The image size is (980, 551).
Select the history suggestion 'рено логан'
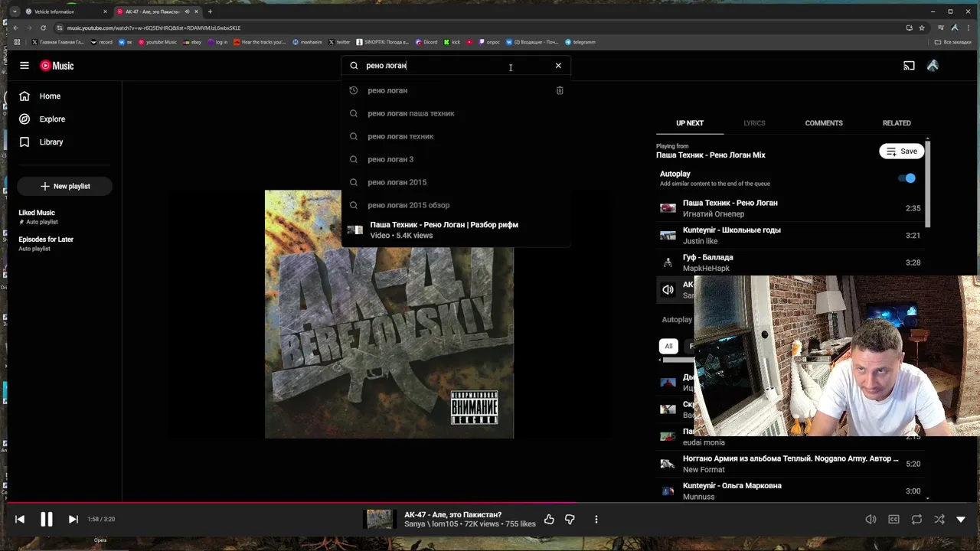(456, 90)
